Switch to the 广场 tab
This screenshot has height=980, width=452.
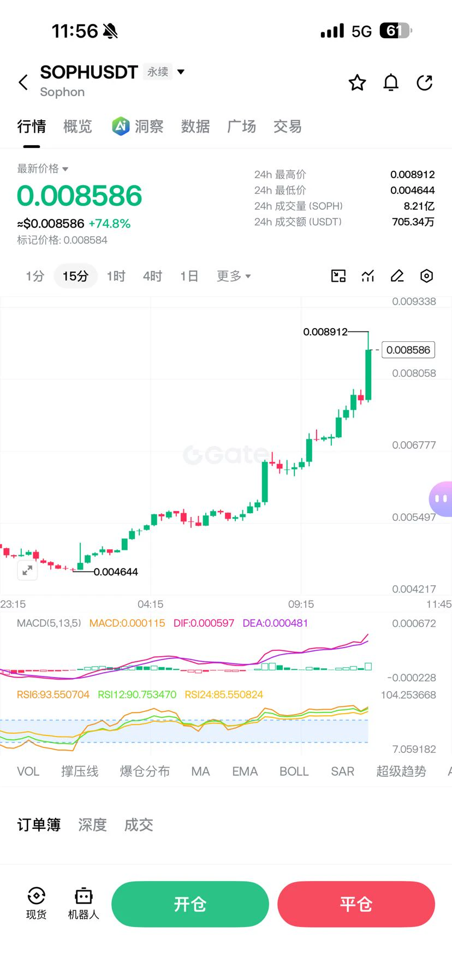tap(241, 127)
